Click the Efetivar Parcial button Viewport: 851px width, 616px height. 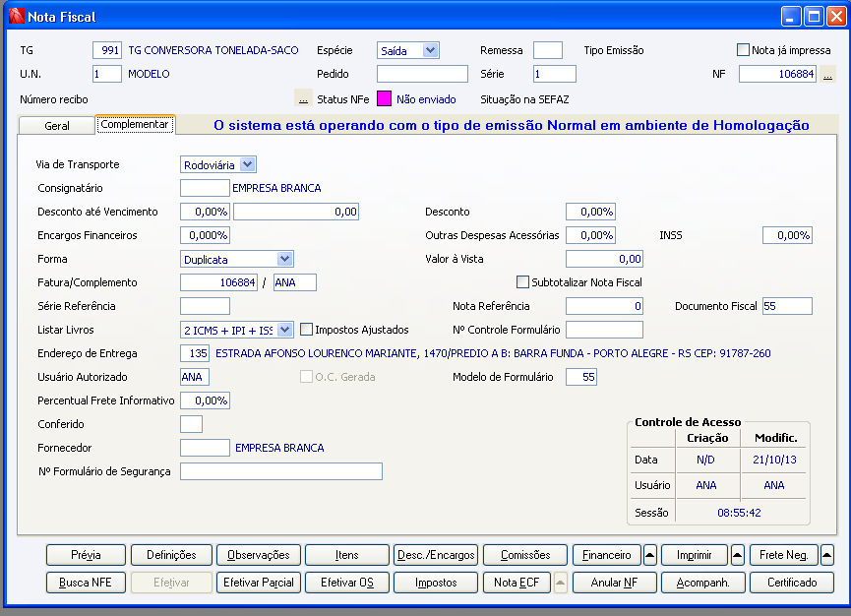tap(259, 583)
